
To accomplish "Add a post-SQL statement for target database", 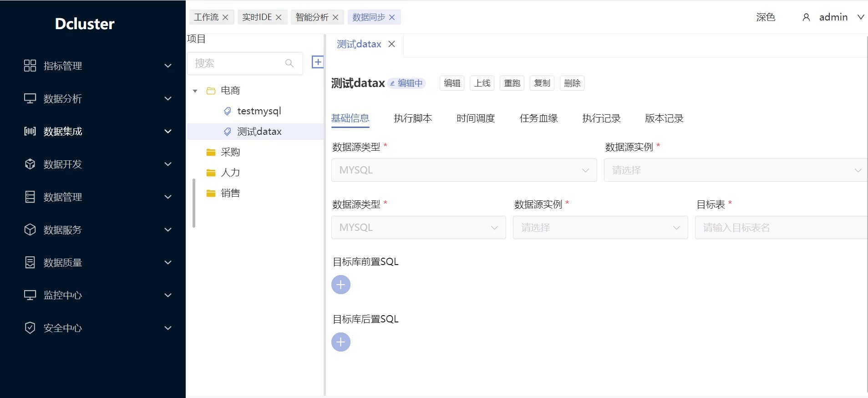I will [x=340, y=342].
